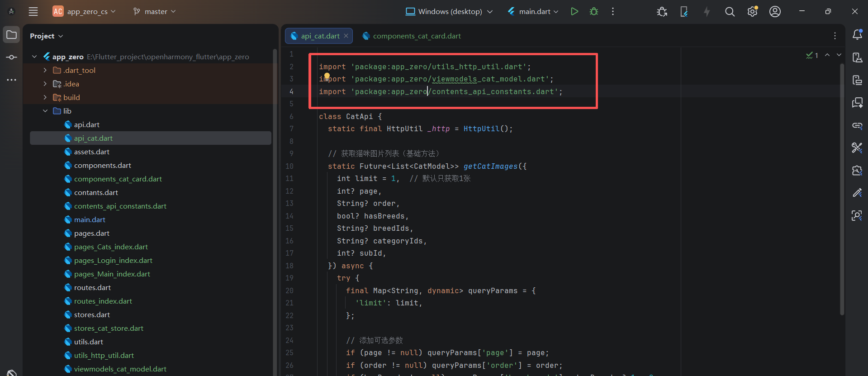Run the app with green play button
This screenshot has height=376, width=868.
(x=574, y=12)
